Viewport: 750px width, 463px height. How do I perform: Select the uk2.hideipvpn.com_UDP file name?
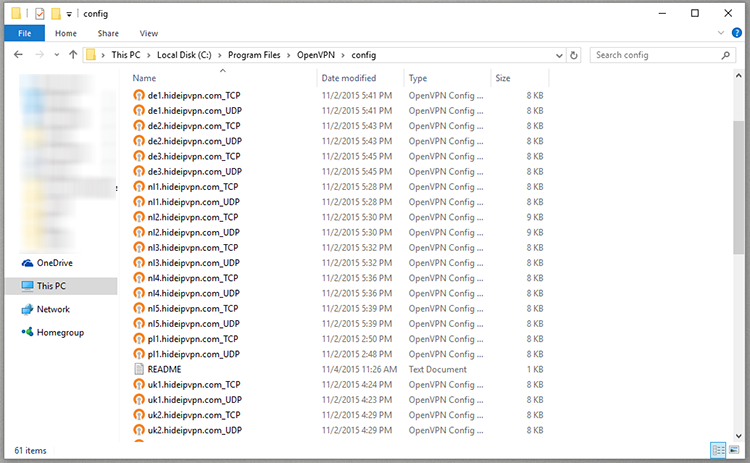pyautogui.click(x=194, y=430)
